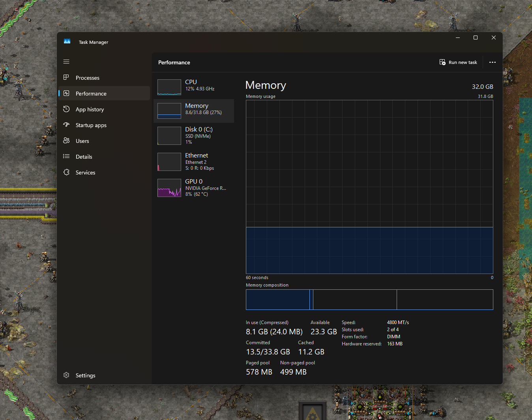Select the Memory mini graph thumbnail
This screenshot has width=532, height=420.
click(169, 111)
